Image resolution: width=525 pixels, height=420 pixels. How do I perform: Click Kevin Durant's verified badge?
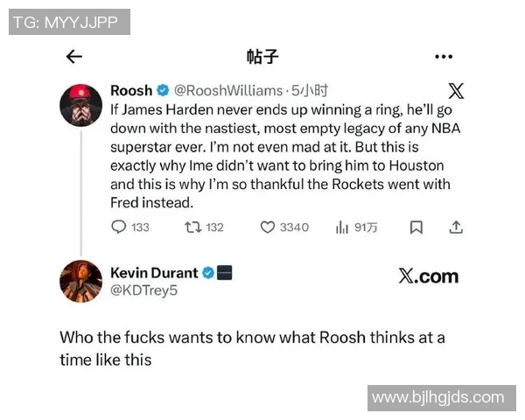(x=208, y=273)
